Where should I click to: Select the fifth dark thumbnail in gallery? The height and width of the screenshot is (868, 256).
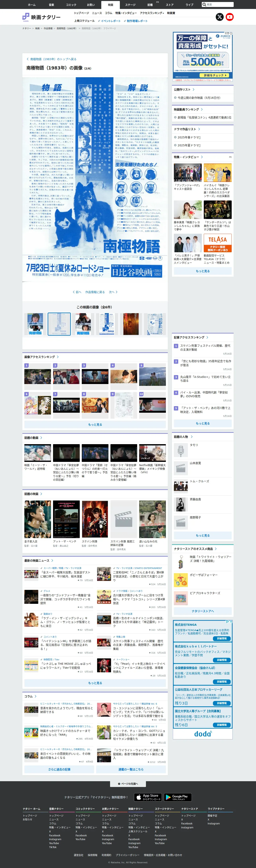131,324
